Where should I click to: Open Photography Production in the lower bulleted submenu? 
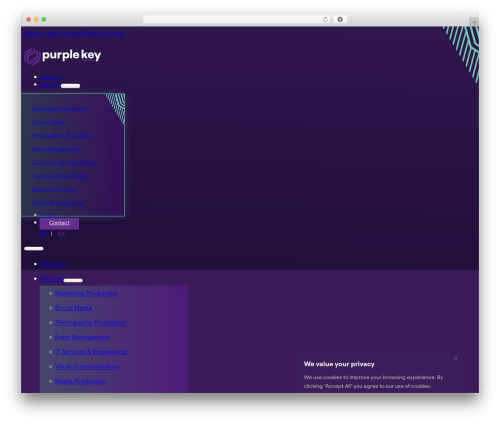90,322
